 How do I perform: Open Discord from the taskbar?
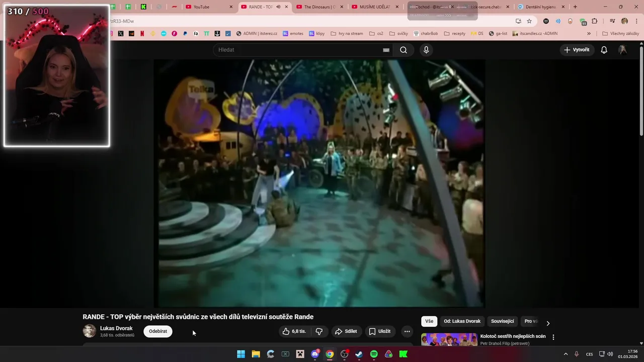coord(315,354)
